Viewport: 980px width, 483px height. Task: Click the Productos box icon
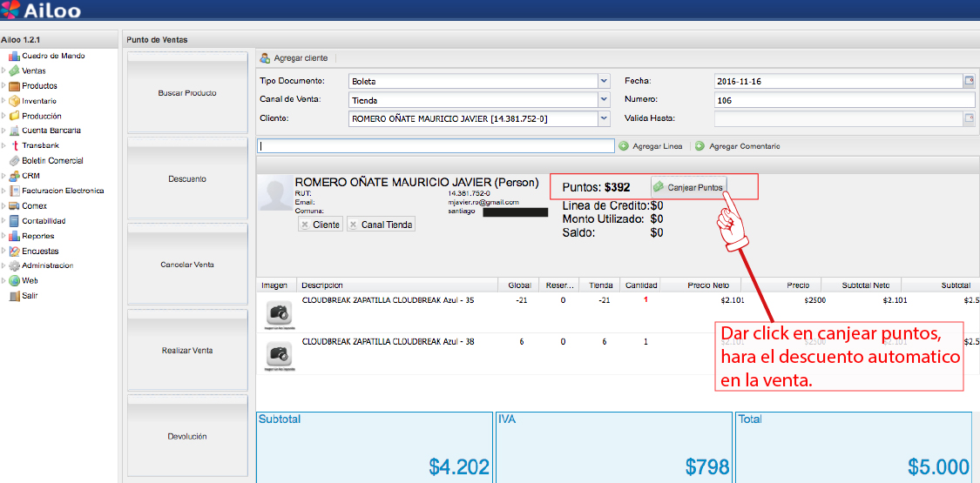point(14,85)
